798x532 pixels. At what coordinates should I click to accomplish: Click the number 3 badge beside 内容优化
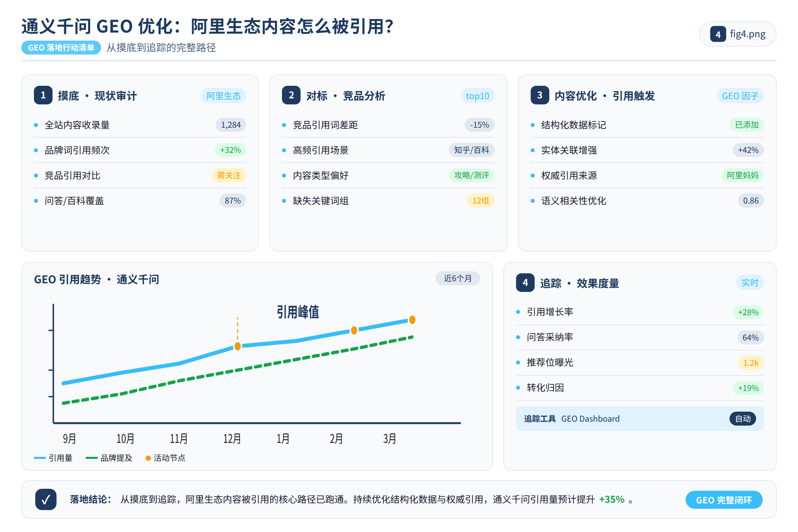coord(539,95)
